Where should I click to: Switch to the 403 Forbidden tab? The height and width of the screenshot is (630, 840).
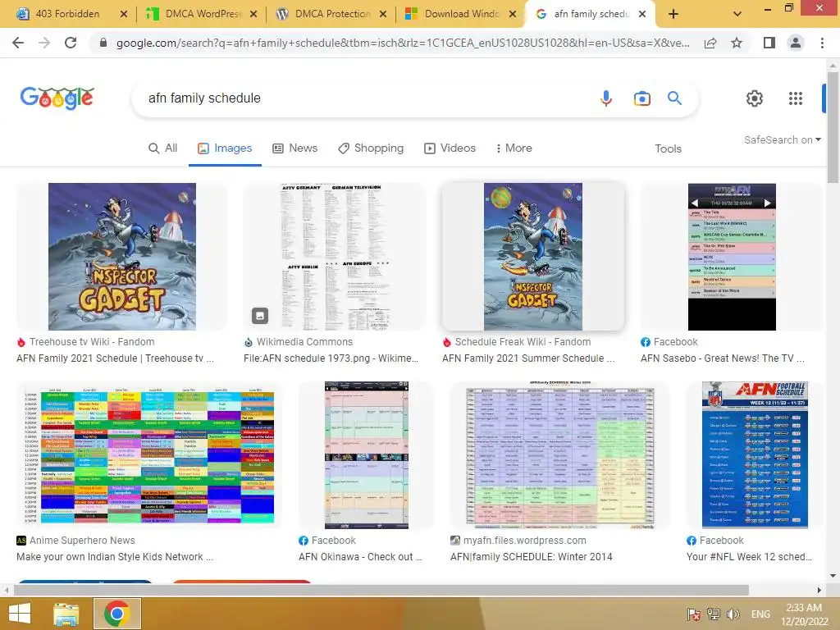(x=67, y=14)
